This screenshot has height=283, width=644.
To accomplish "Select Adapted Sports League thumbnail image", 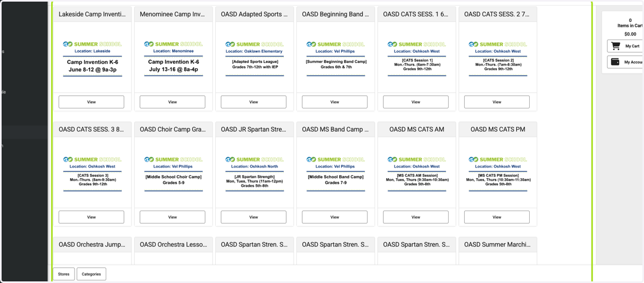I will [x=254, y=58].
